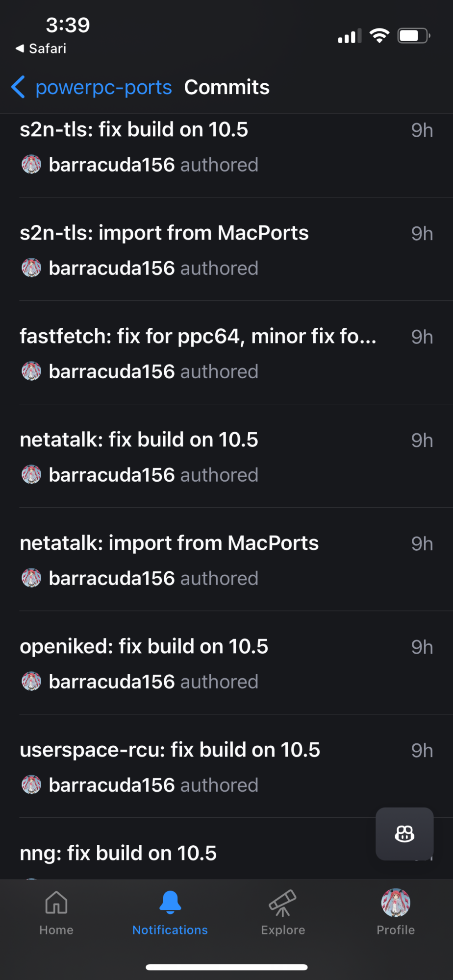Open the Profile avatar tab

pos(396,903)
